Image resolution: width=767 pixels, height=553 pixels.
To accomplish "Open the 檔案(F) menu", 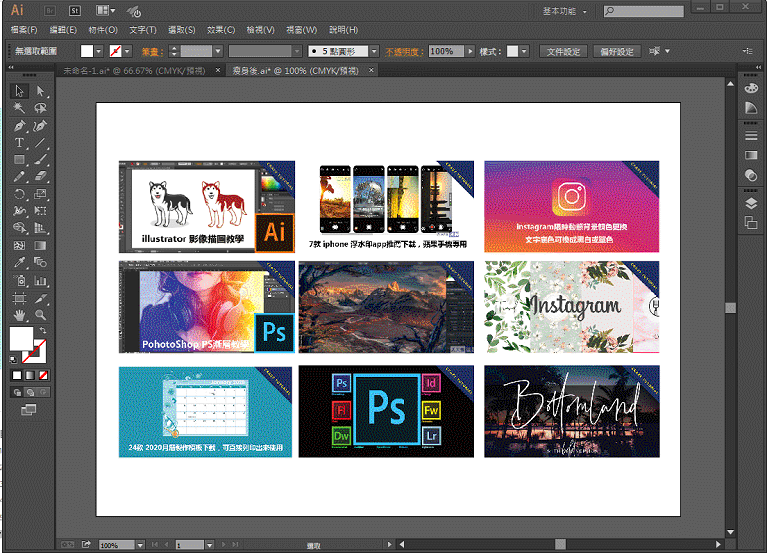I will pos(24,30).
